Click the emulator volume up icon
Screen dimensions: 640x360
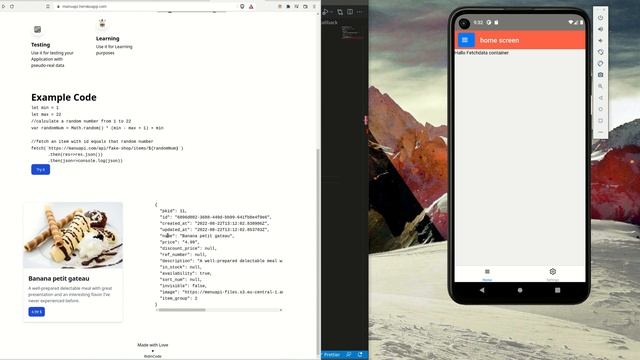[x=600, y=29]
